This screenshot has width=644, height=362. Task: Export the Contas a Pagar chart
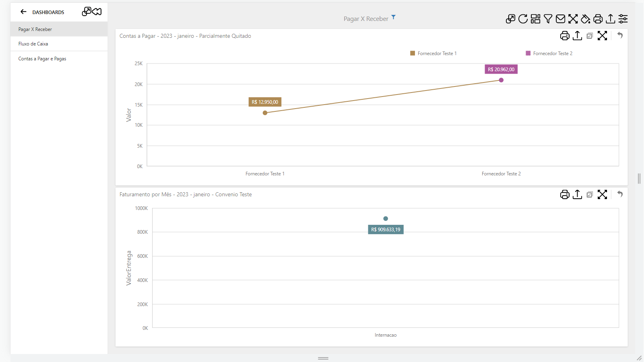(x=577, y=36)
